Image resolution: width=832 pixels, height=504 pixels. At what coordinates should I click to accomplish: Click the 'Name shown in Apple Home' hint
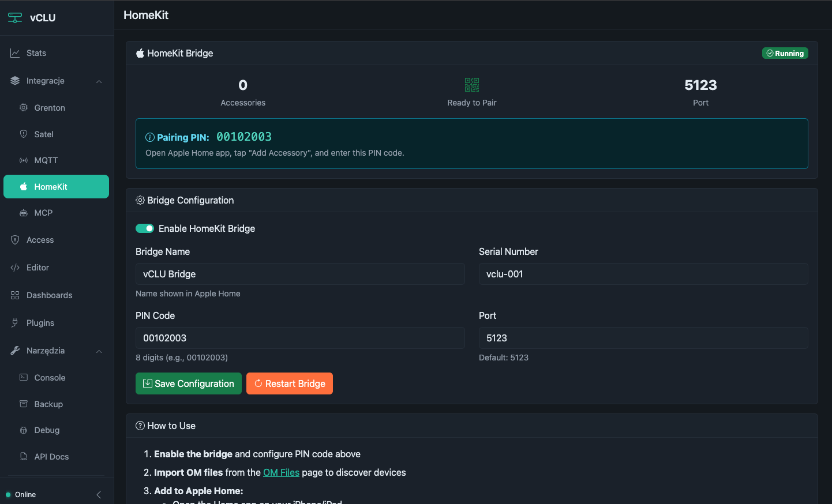click(188, 294)
